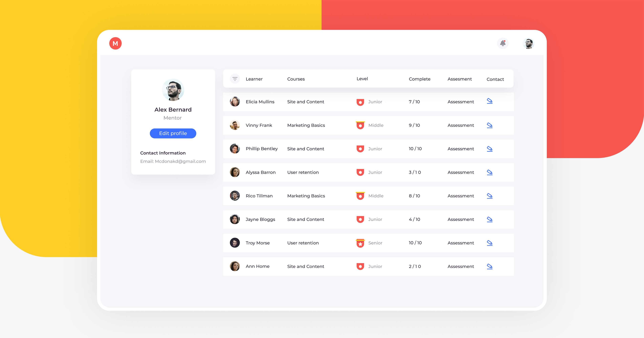This screenshot has width=644, height=338.
Task: Open Rico Tillman's Assessment link
Action: [x=460, y=196]
